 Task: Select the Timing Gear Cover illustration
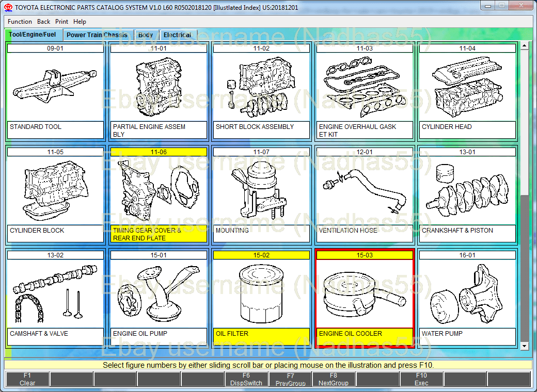159,190
